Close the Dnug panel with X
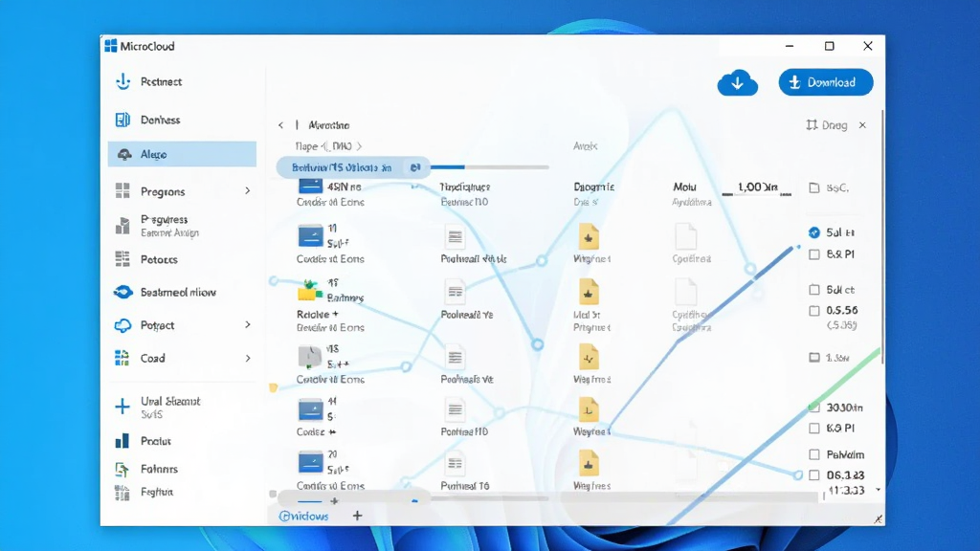 tap(862, 125)
